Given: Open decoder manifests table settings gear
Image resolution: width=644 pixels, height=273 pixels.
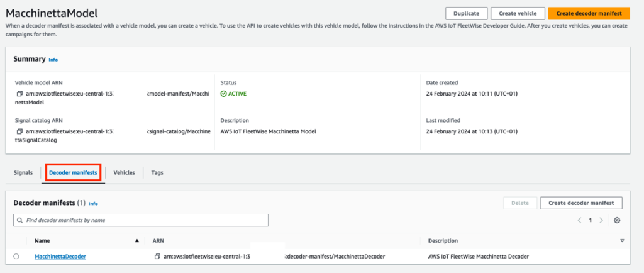Looking at the screenshot, I should pos(617,220).
